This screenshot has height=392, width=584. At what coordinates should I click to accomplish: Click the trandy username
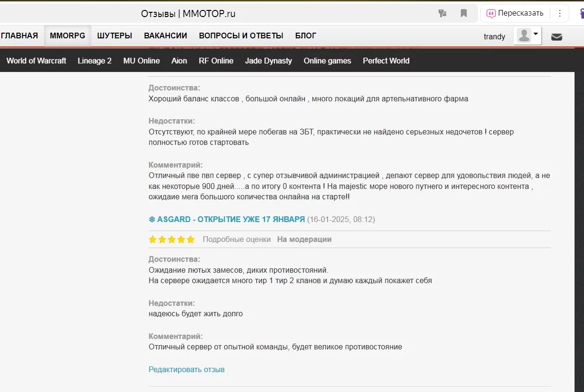point(494,36)
